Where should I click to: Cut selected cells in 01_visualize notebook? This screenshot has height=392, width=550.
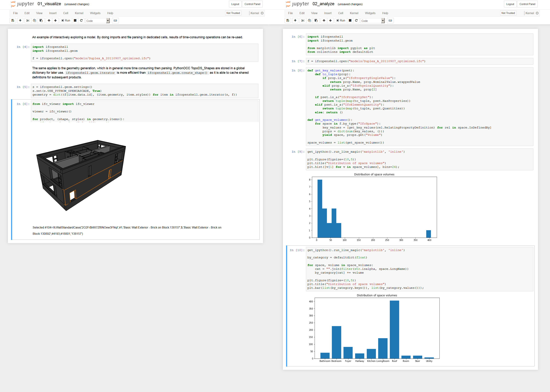coord(28,21)
